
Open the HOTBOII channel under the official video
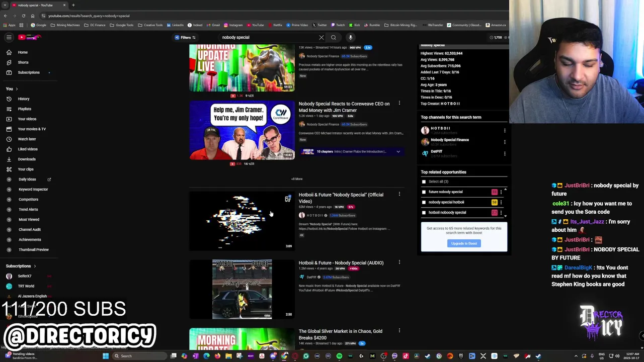point(315,215)
